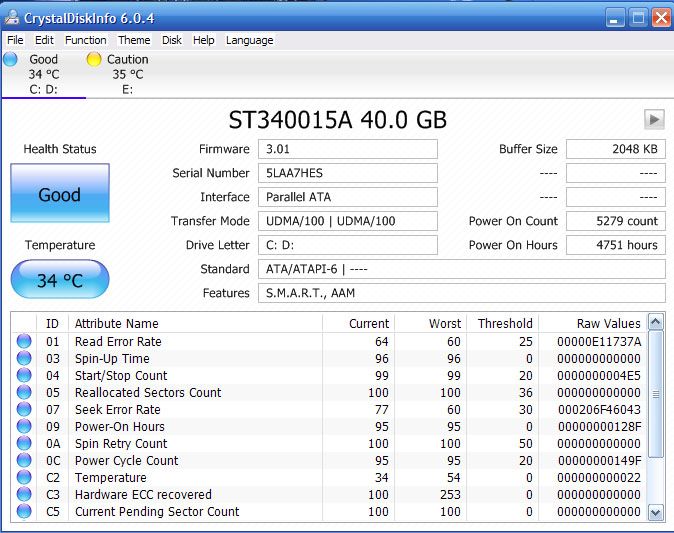Click the Features field S.M.A.R.T., AAM
The height and width of the screenshot is (533, 674).
tap(462, 293)
